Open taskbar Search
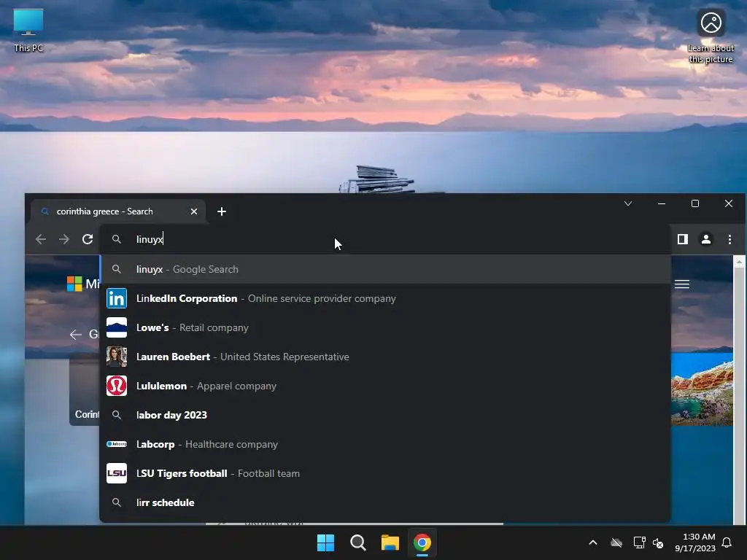This screenshot has width=747, height=560. (x=357, y=542)
